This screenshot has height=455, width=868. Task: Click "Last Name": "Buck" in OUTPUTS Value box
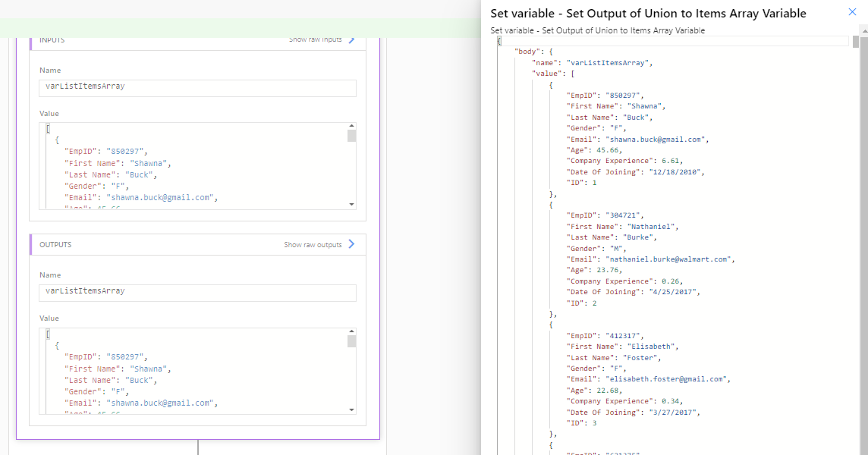pyautogui.click(x=111, y=380)
